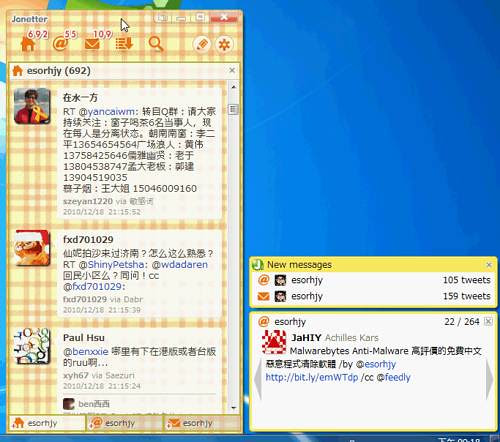Viewport: 500px width, 442px height.
Task: Show previous notification with left arrow
Action: coord(258,379)
